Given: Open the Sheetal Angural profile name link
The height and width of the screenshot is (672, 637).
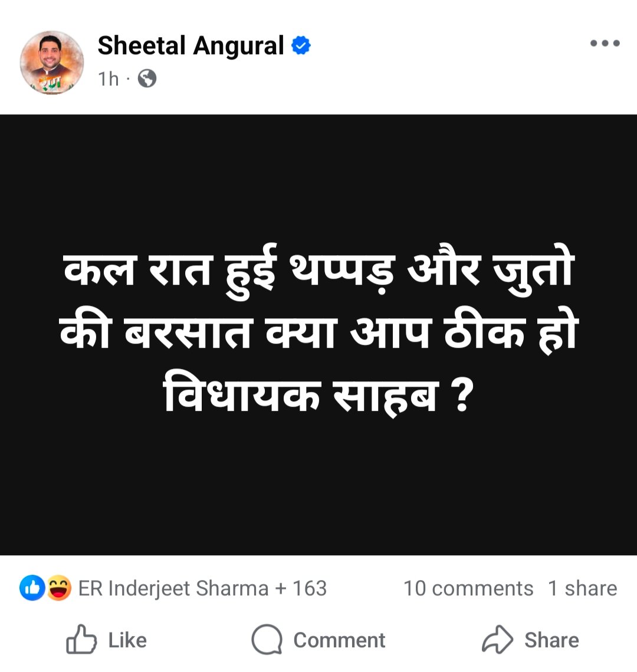Looking at the screenshot, I should (x=191, y=46).
